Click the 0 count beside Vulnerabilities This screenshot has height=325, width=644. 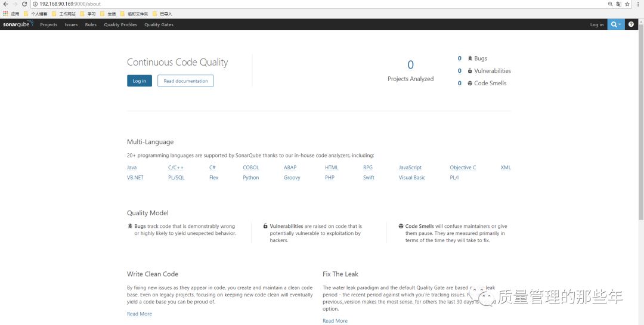click(460, 71)
